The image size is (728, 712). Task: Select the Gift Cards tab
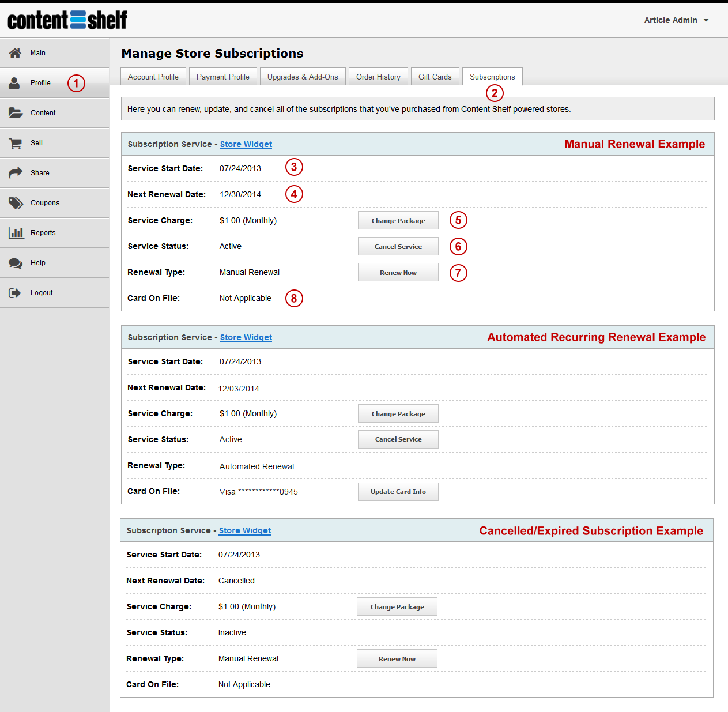[435, 77]
